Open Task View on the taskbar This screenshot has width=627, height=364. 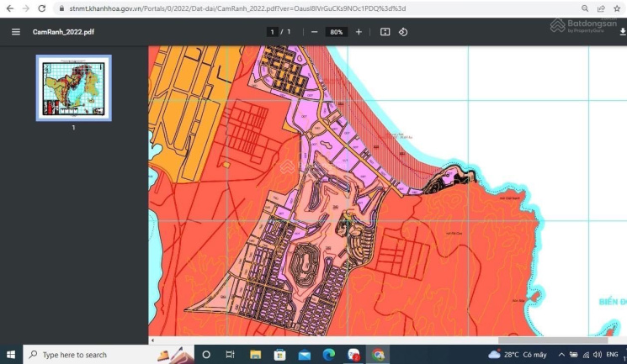tap(230, 355)
